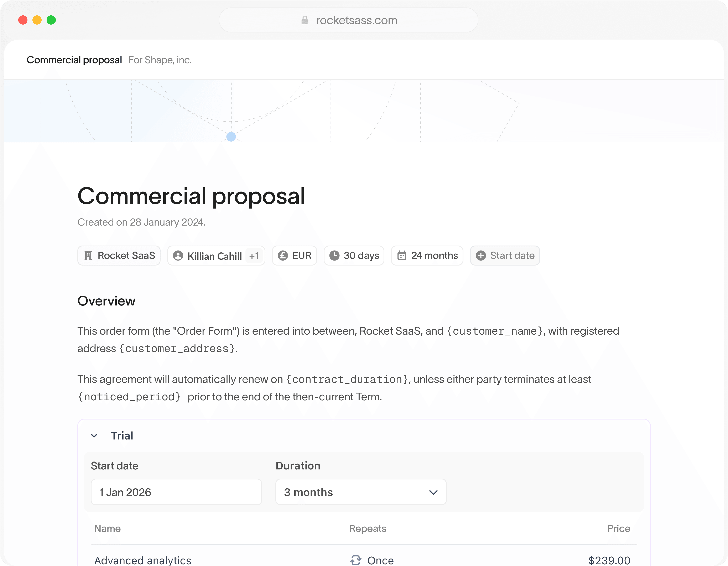This screenshot has height=566, width=728.
Task: Click the calendar icon in 24 months chip
Action: pyautogui.click(x=402, y=256)
